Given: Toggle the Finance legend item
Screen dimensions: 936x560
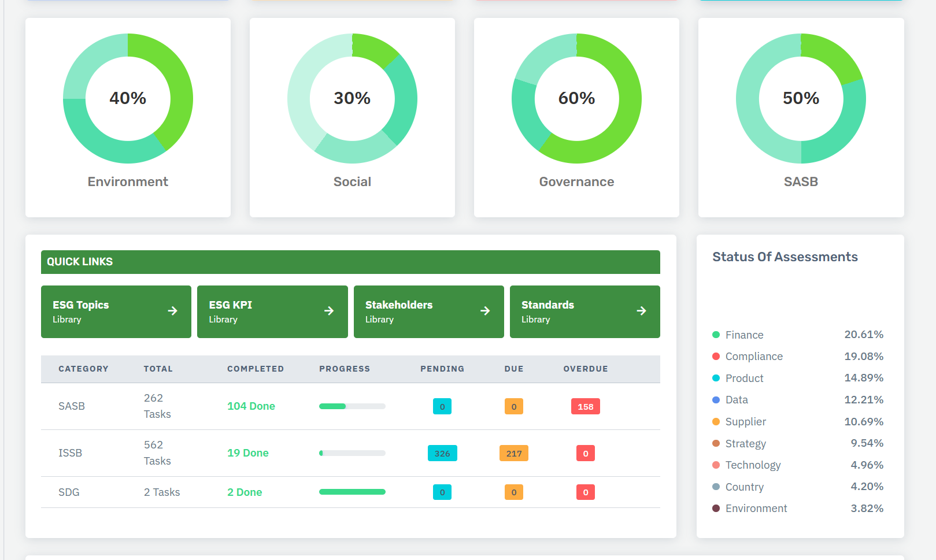Looking at the screenshot, I should 744,335.
